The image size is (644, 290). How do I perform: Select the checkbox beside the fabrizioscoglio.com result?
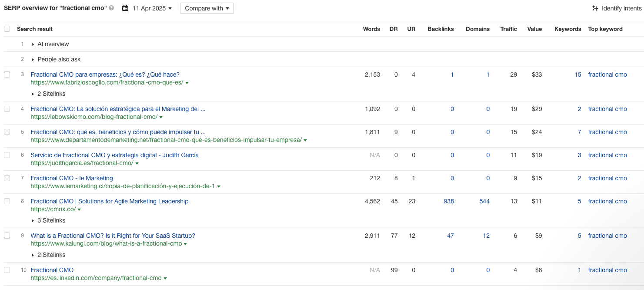(x=7, y=74)
